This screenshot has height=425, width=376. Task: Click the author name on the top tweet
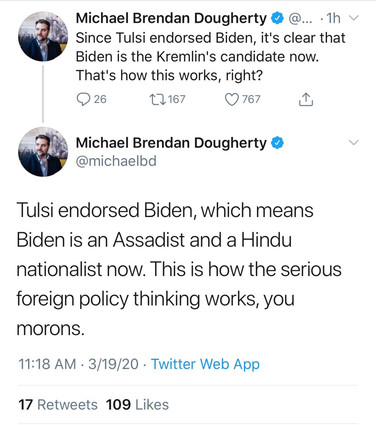(x=171, y=19)
